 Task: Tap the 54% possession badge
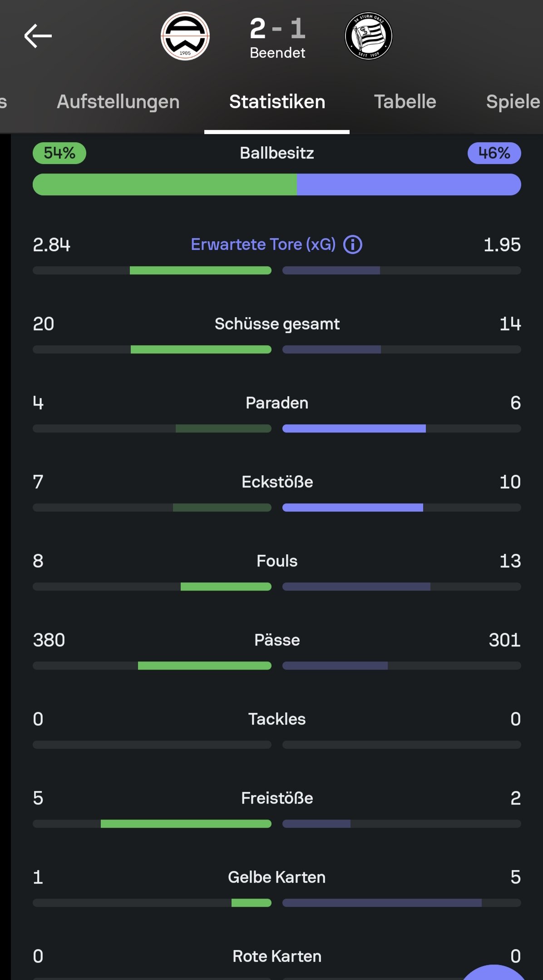[59, 153]
